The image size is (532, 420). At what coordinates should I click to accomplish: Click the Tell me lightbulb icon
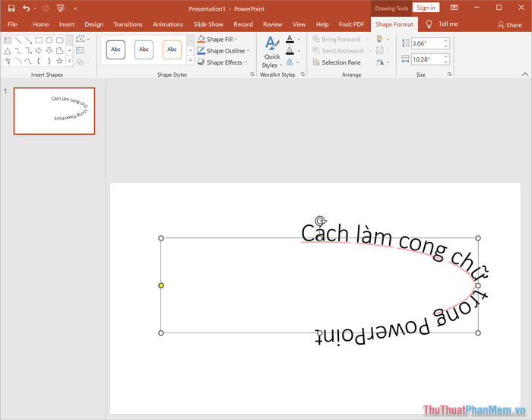(429, 24)
